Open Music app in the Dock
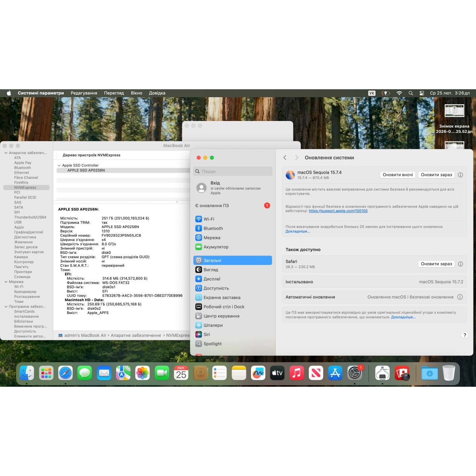Image resolution: width=476 pixels, height=476 pixels. click(297, 373)
